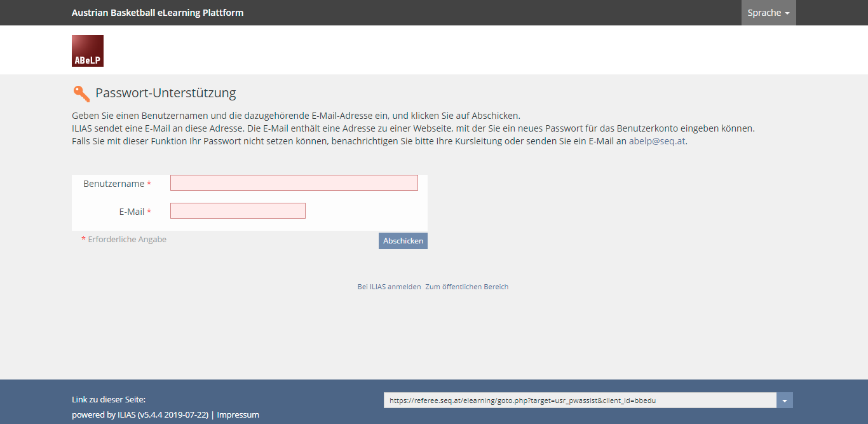Go to Zum öffentlichen Bereich
868x424 pixels.
(x=466, y=287)
